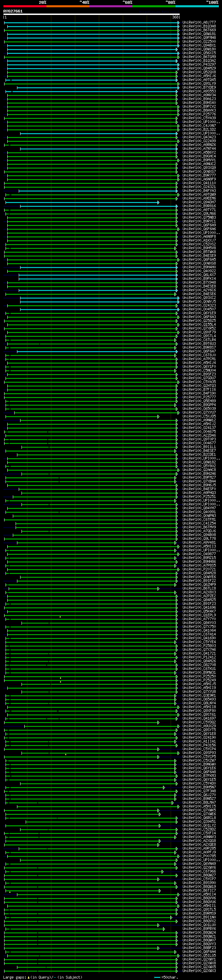The width and height of the screenshot is (222, 980).
Task: Open hit UniRef100_Q6L4X7
Action: (199, 275)
